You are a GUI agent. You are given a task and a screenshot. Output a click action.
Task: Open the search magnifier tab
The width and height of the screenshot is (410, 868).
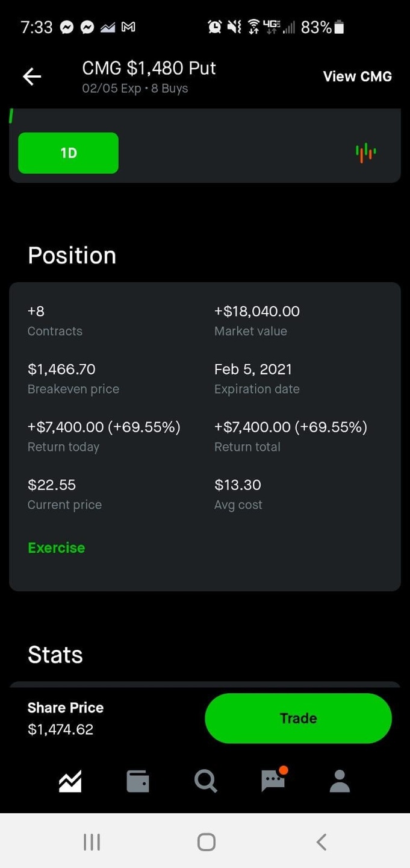(x=206, y=781)
